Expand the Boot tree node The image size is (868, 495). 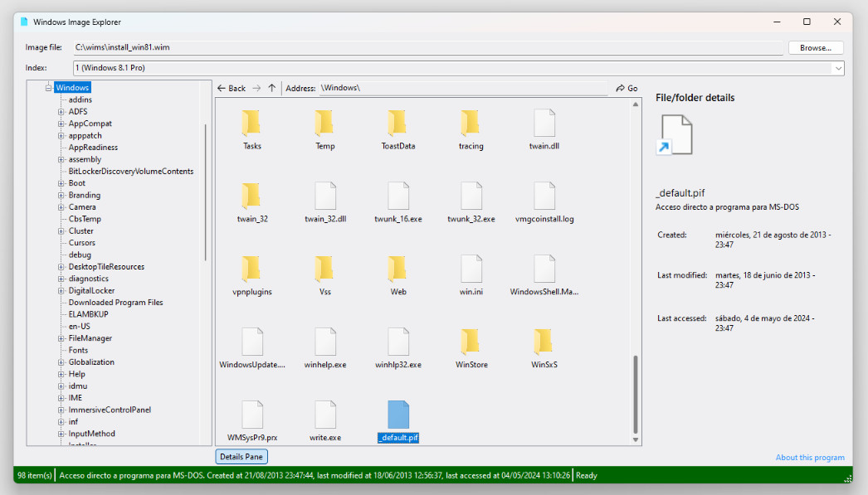(61, 183)
